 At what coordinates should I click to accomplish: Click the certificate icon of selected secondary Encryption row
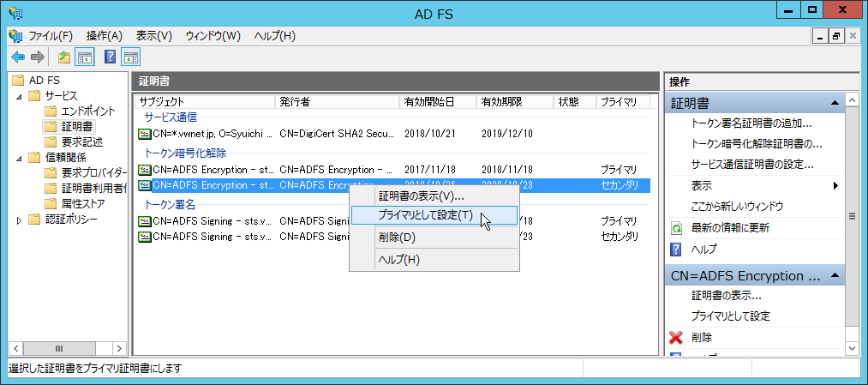tap(145, 185)
